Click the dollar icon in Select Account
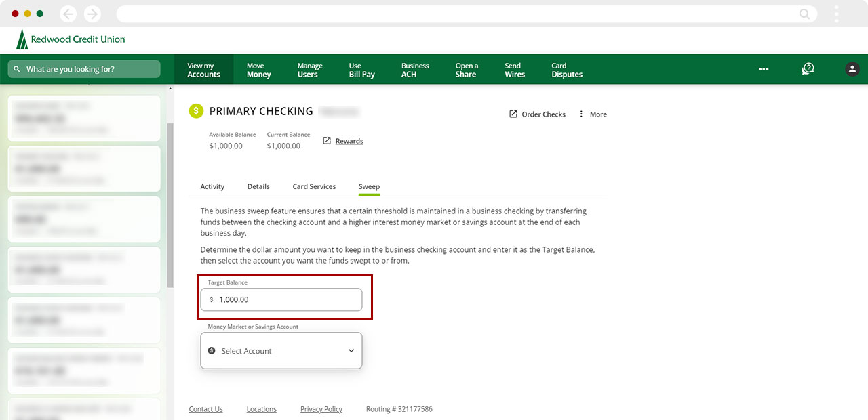Screen dimensions: 868x420 pyautogui.click(x=212, y=351)
